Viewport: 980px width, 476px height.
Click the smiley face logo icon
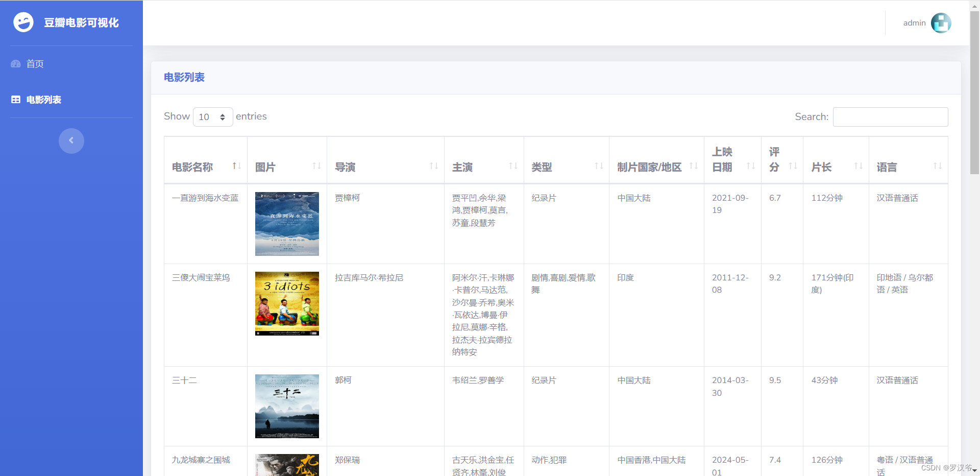coord(23,22)
